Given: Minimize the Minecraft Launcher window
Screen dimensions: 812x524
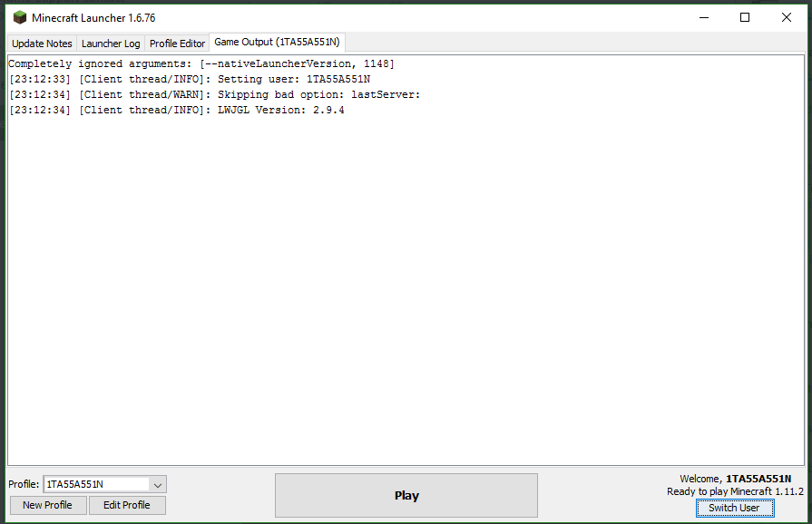Looking at the screenshot, I should (x=704, y=17).
